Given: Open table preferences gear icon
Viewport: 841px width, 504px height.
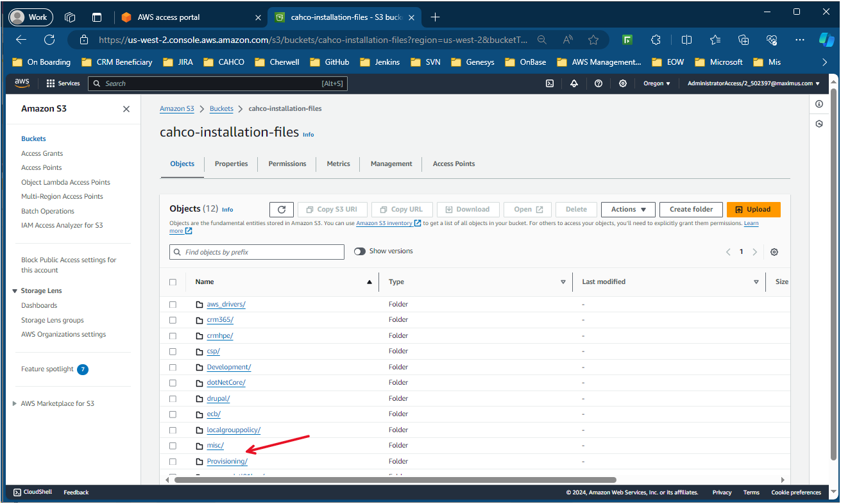Looking at the screenshot, I should click(774, 252).
